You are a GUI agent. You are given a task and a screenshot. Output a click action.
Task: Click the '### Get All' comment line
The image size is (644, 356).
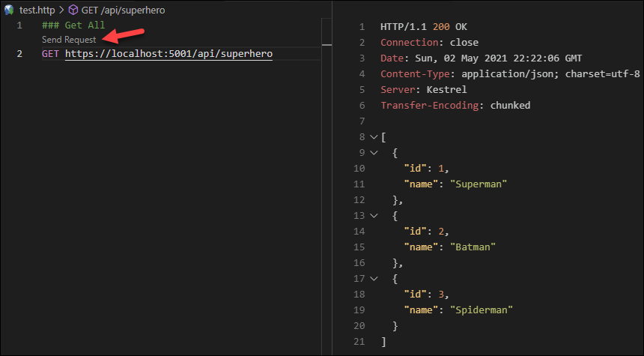click(73, 25)
